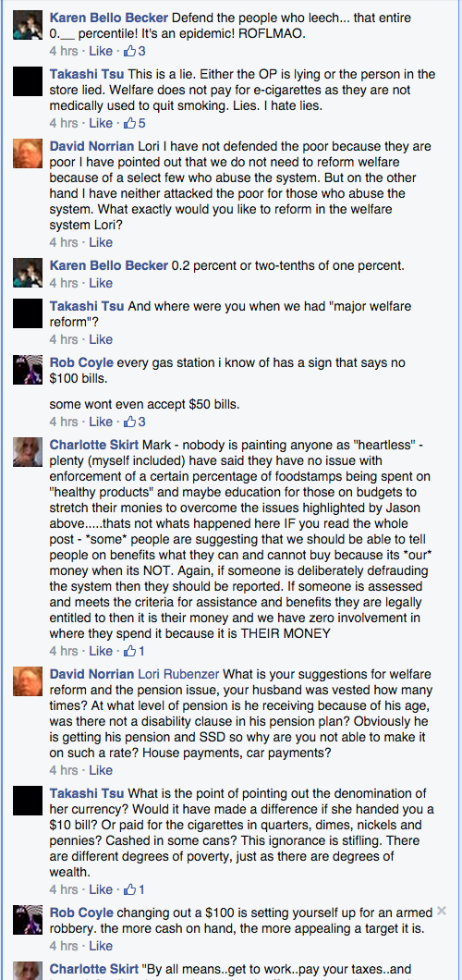
Task: Click thumbs-up count on Karen's ROFLMAO comment
Action: [x=135, y=51]
